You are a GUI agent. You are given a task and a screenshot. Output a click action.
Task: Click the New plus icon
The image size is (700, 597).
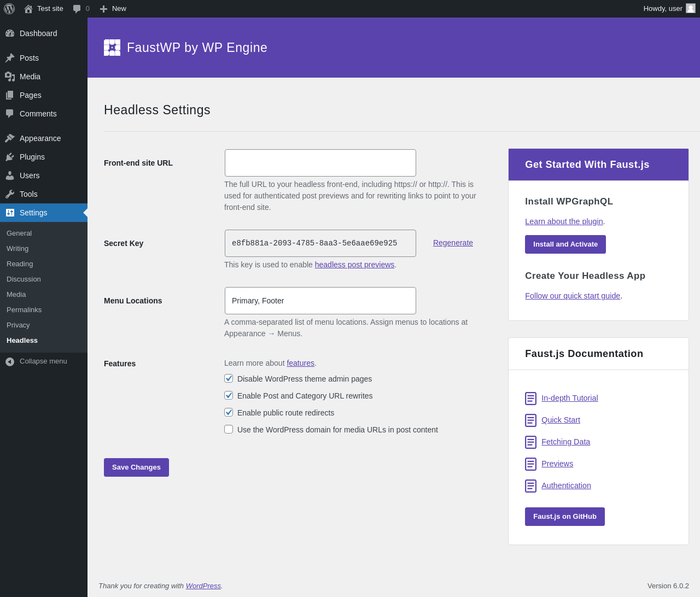pyautogui.click(x=103, y=9)
